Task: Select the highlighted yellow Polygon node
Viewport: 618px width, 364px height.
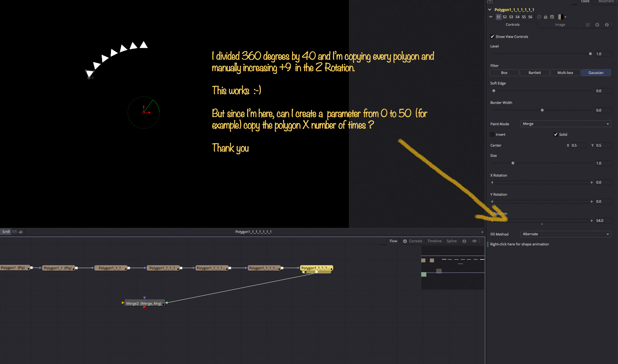Action: tap(316, 269)
